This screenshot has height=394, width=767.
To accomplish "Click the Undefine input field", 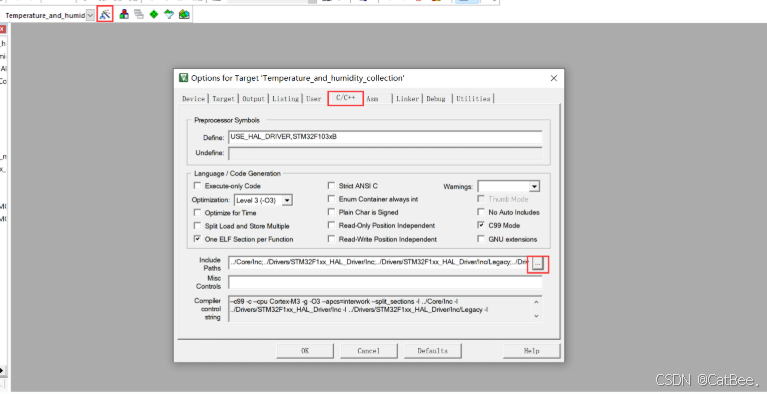I will (385, 153).
